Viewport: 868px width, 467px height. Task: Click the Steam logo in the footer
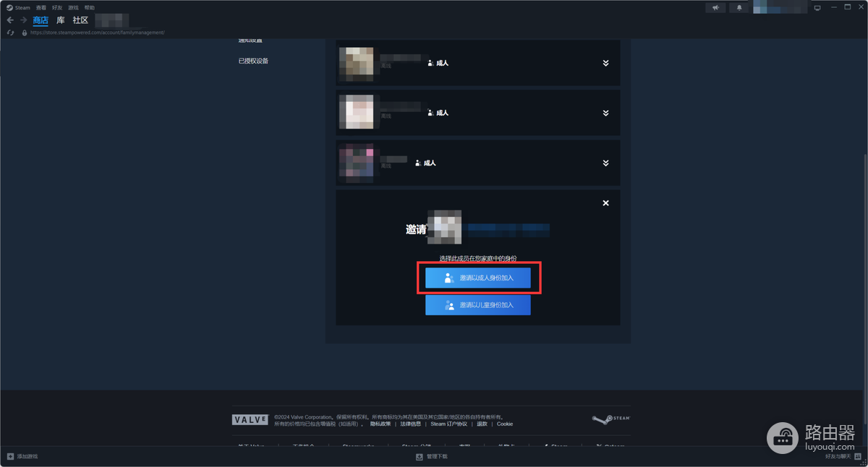point(611,419)
